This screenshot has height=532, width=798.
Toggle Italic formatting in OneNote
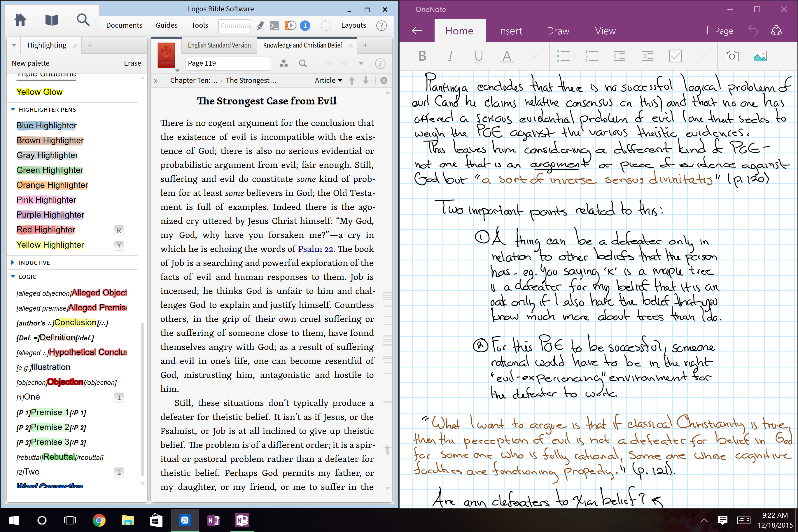[450, 56]
